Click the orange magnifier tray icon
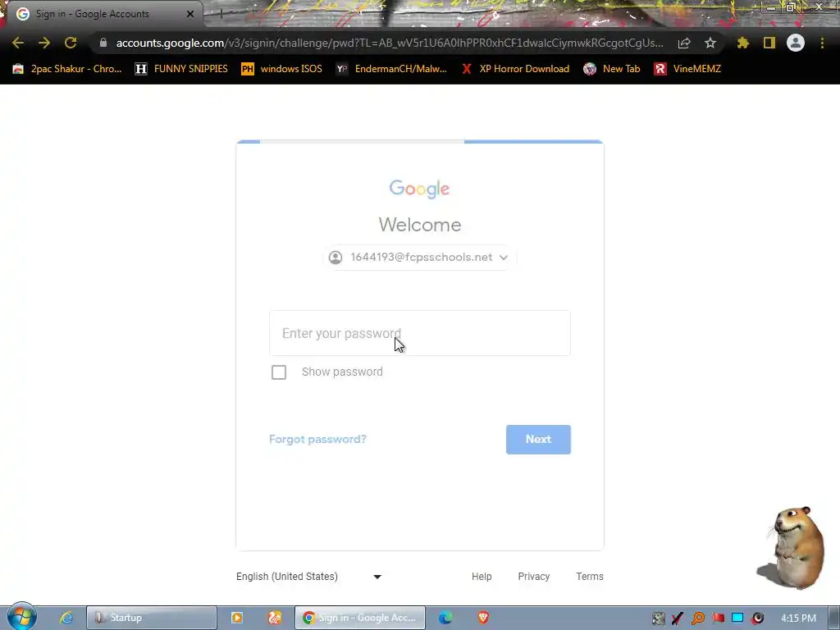This screenshot has width=840, height=630. 697,619
